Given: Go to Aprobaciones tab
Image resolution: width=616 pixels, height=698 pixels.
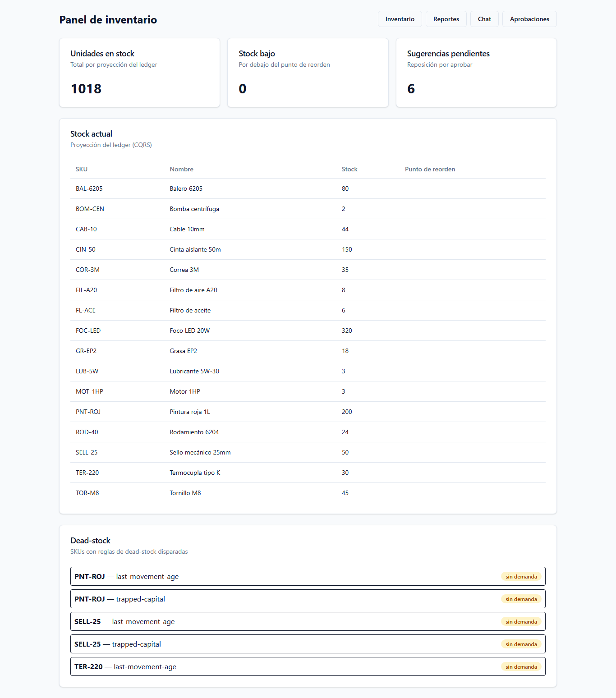Looking at the screenshot, I should click(529, 19).
